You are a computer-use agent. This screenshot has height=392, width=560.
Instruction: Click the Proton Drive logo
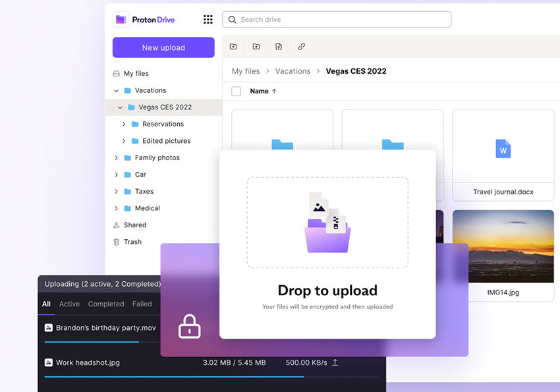coord(145,20)
